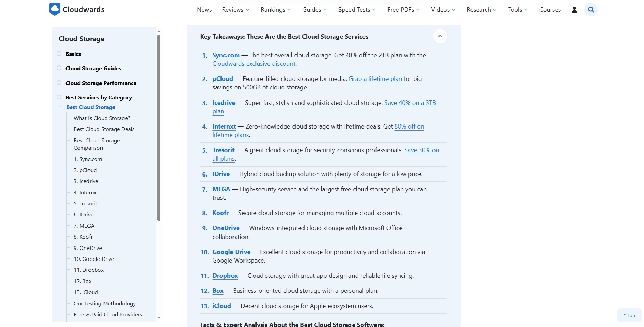
Task: Jump to Free vs Paid Cloud Providers
Action: [x=108, y=314]
